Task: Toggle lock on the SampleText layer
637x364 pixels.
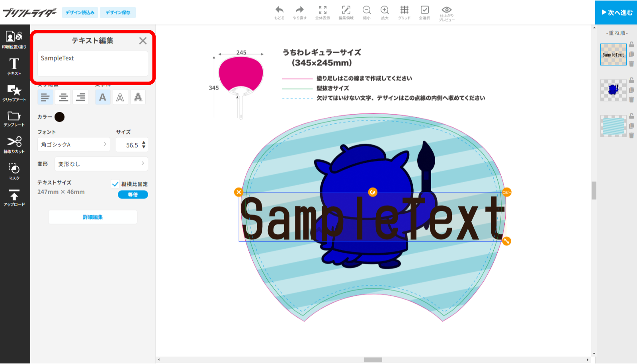Action: 631,45
